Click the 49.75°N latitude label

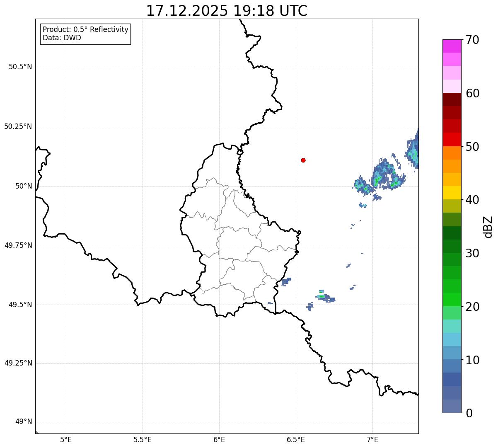(x=18, y=245)
